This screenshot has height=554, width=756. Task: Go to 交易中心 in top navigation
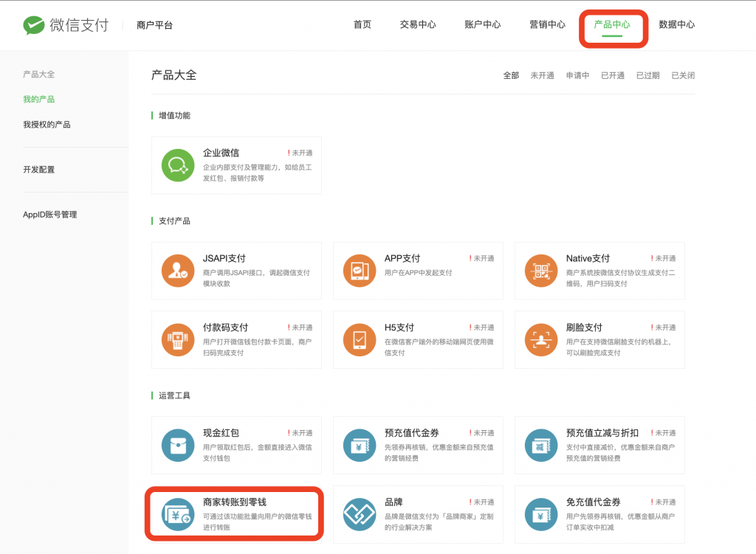(x=417, y=24)
